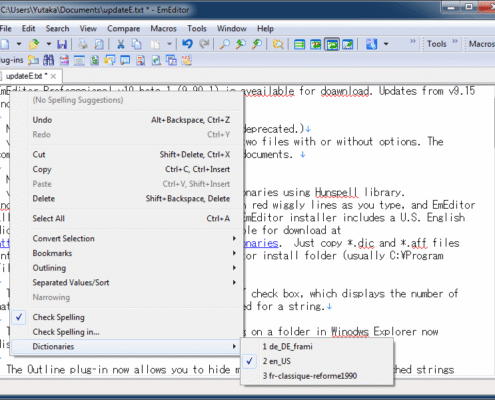
Task: Click the Copy icon in toolbar
Action: (x=137, y=44)
